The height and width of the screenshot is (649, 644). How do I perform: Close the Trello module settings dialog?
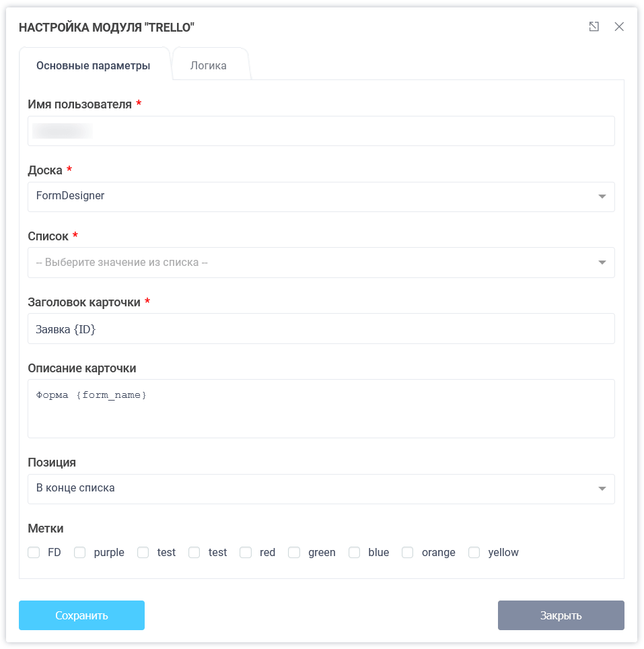pos(619,26)
